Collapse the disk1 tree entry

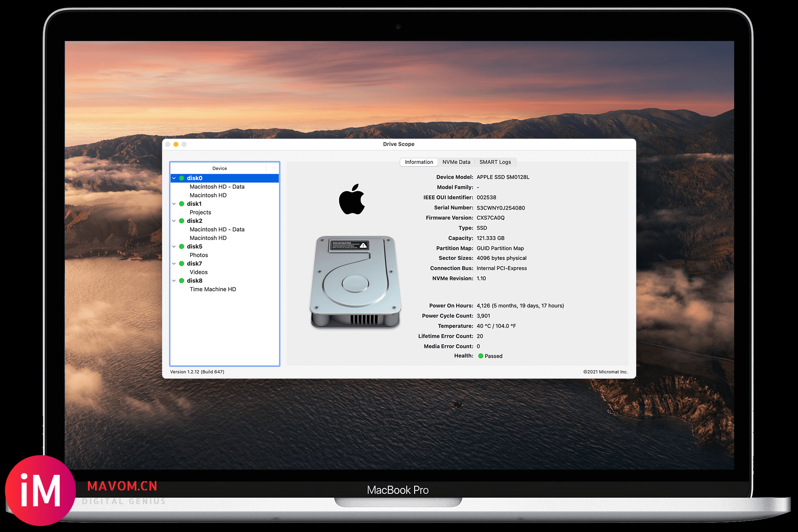point(174,204)
